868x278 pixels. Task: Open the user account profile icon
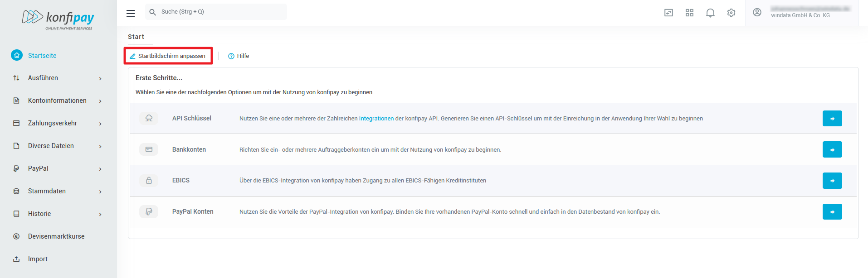pos(757,12)
